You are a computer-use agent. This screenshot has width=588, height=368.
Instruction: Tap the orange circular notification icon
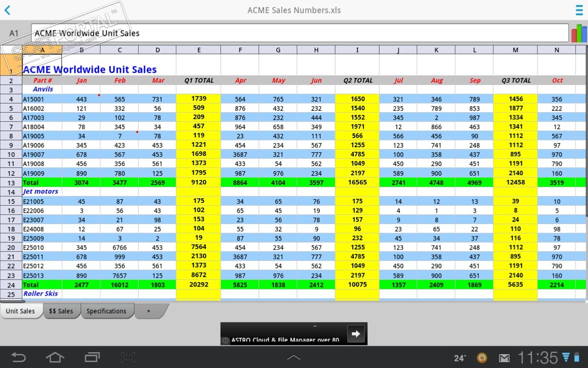point(481,357)
